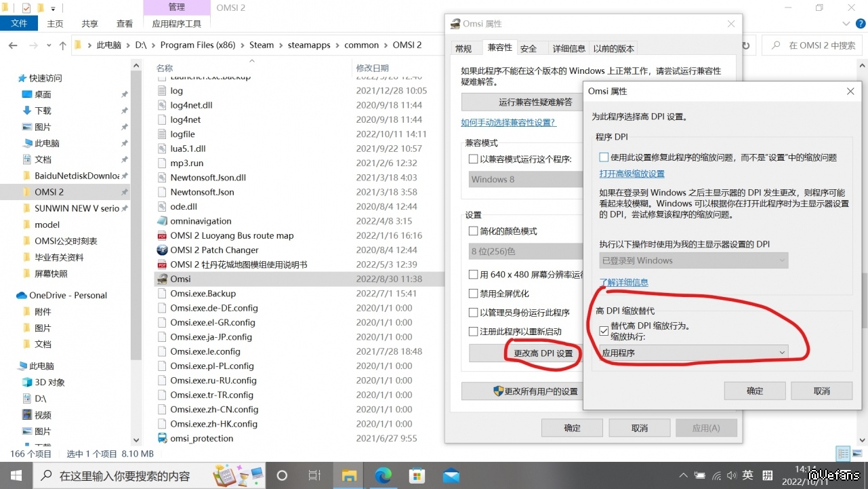Check 禁用全屏优化 option
This screenshot has height=489, width=868.
(x=473, y=294)
